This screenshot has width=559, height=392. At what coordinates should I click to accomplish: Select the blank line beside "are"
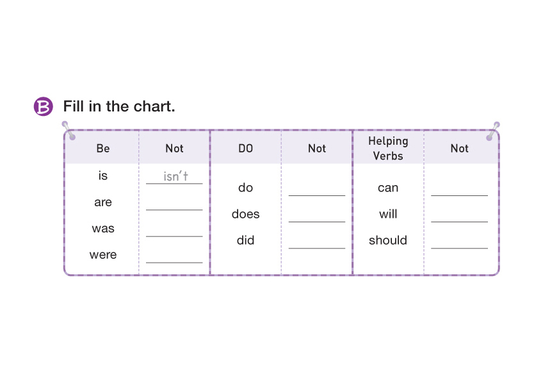pyautogui.click(x=174, y=204)
